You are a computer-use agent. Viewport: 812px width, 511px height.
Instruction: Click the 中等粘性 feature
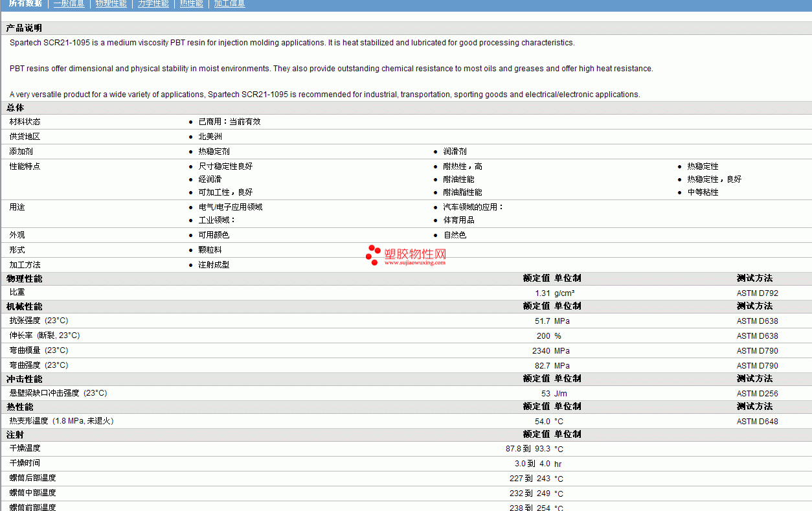(703, 192)
